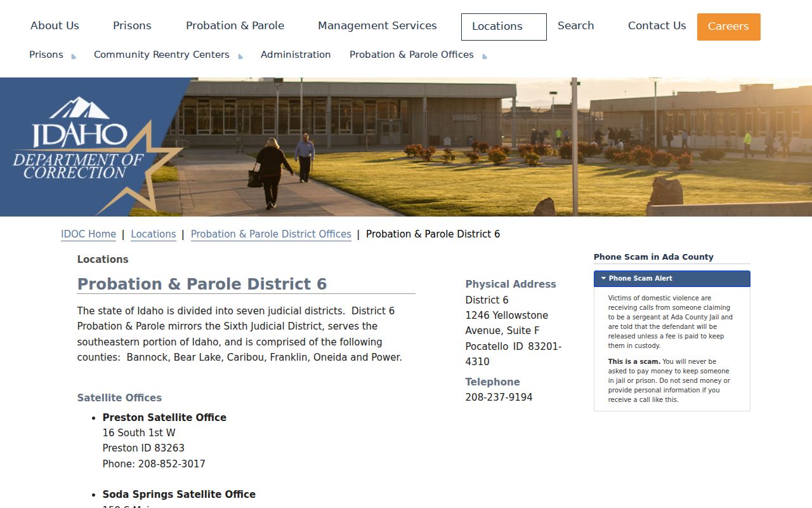Open Community Reentry Centers submenu link

click(162, 55)
